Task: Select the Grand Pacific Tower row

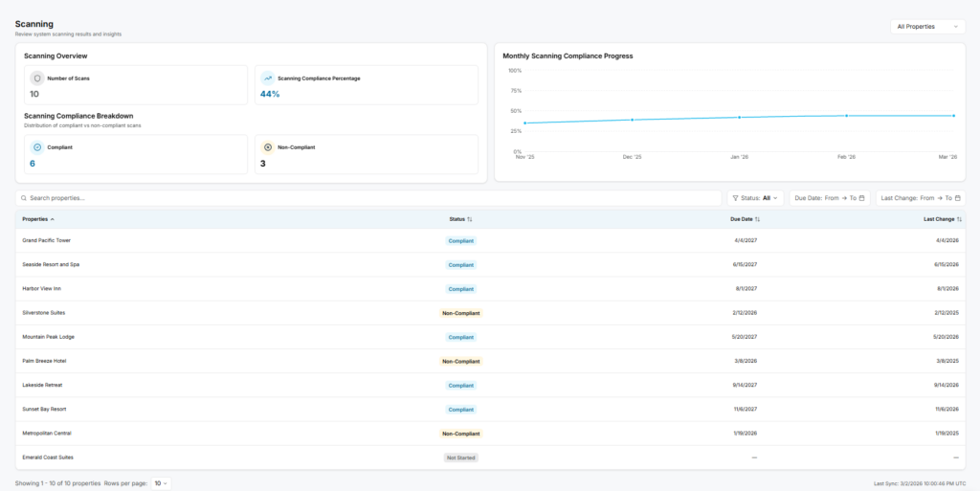Action: coord(490,240)
